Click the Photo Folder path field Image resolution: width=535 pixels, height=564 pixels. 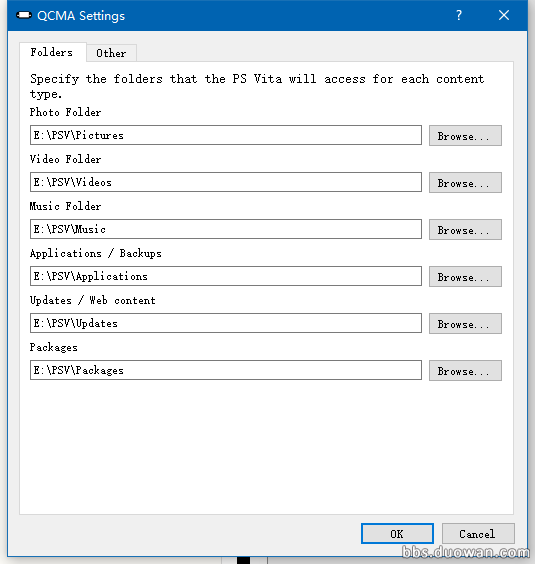point(226,135)
